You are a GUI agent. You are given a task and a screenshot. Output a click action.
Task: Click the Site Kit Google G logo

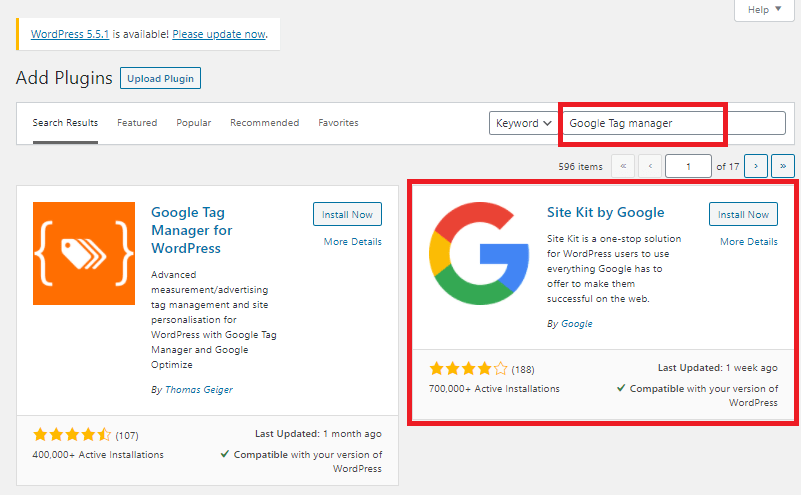pos(479,253)
